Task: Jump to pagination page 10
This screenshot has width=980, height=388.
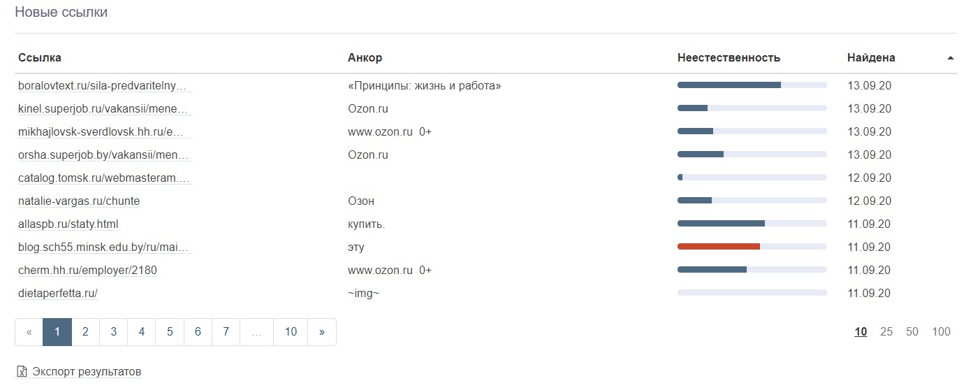Action: click(x=291, y=332)
